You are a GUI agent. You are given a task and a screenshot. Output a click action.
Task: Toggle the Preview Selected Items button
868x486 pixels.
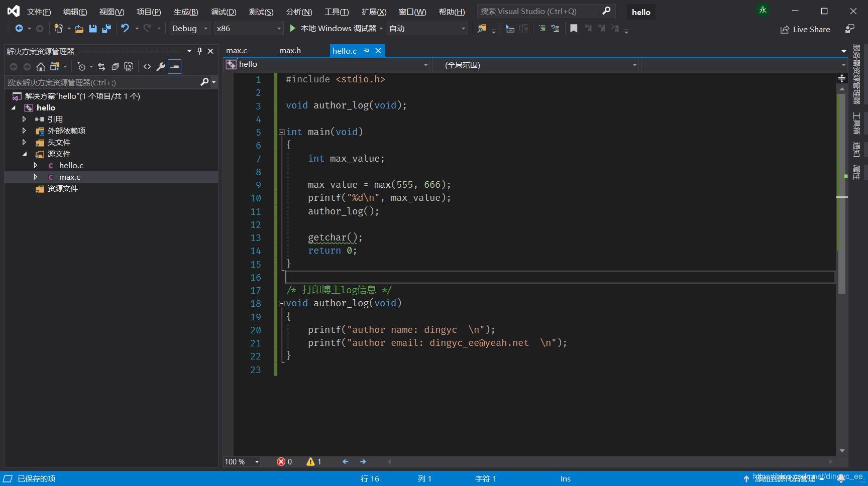pyautogui.click(x=174, y=67)
